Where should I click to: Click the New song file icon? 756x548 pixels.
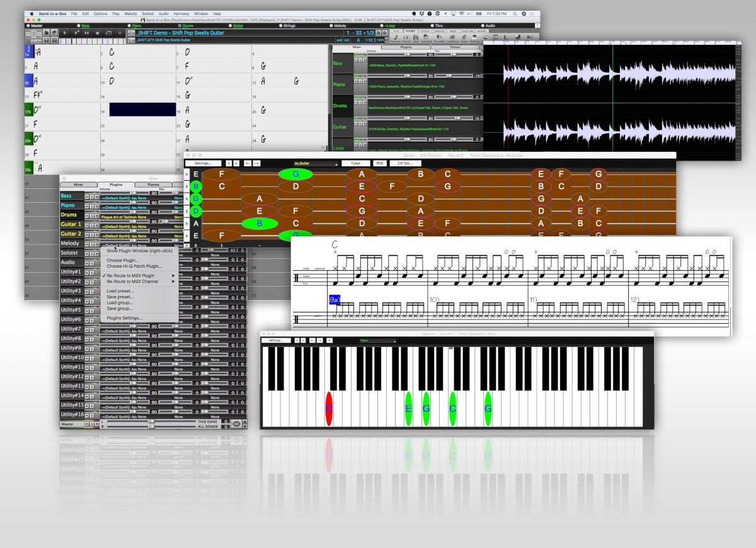coord(46,32)
